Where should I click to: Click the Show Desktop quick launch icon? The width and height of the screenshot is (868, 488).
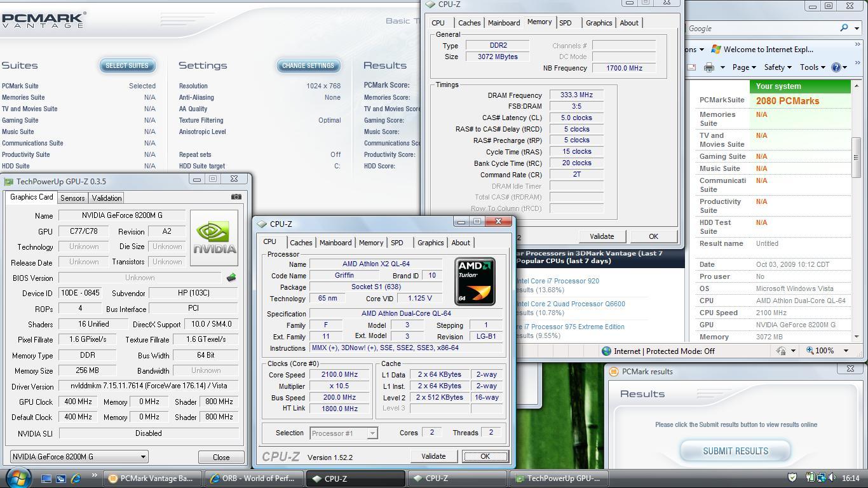46,478
